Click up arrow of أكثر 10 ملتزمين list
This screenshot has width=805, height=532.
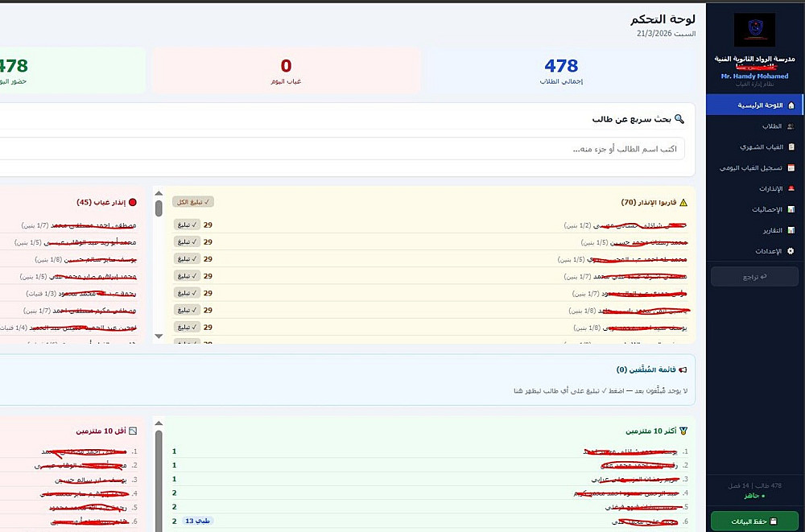(159, 423)
